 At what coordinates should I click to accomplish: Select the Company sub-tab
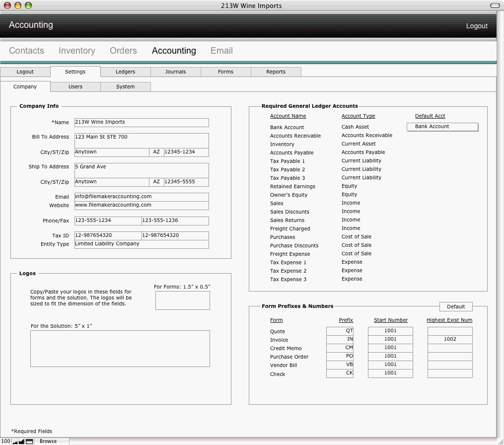point(25,86)
